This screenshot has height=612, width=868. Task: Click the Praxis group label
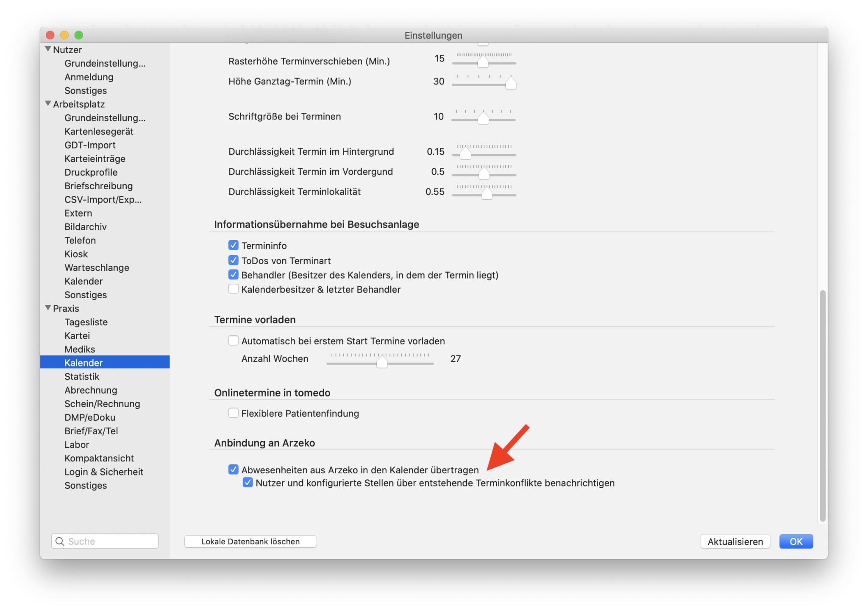click(x=66, y=308)
